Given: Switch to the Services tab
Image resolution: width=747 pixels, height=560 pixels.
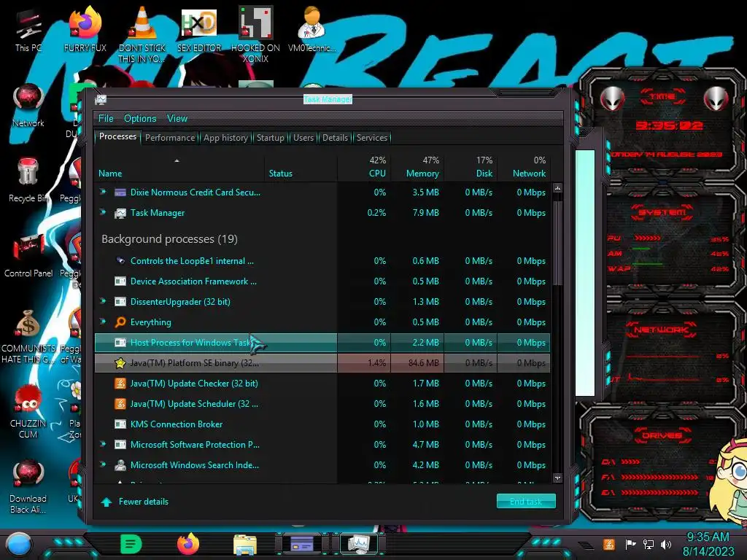Looking at the screenshot, I should click(x=372, y=138).
